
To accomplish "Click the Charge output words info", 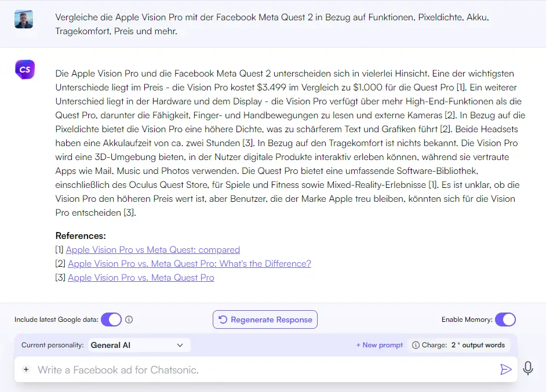I will [x=458, y=345].
